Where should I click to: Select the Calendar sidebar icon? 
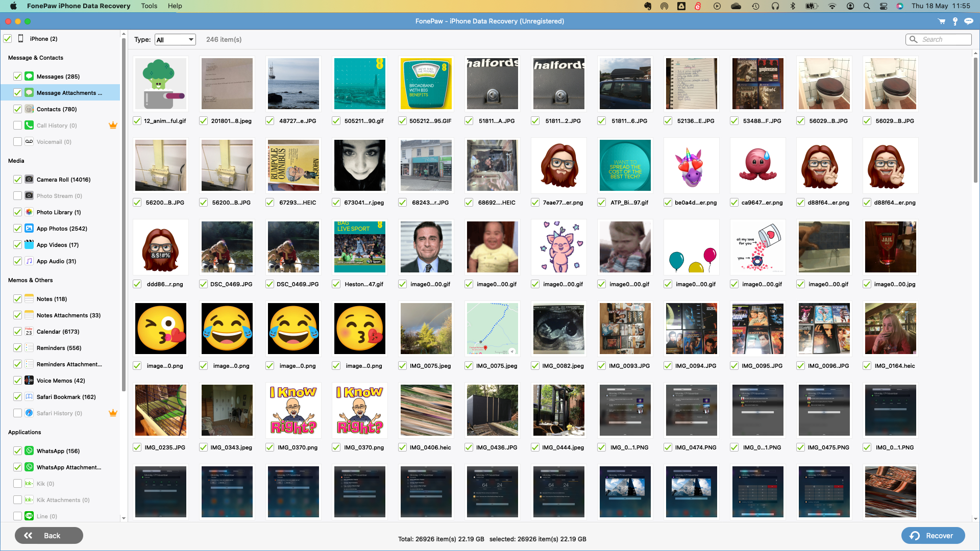pyautogui.click(x=29, y=331)
